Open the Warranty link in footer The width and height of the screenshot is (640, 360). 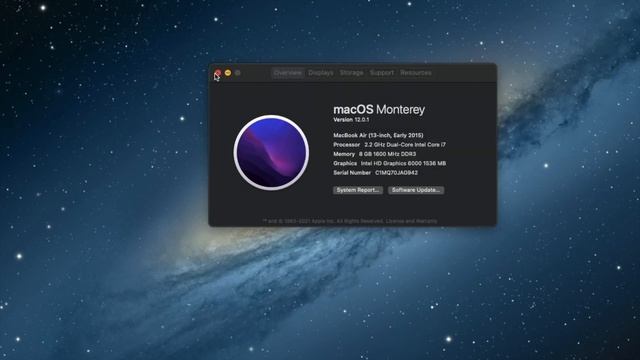point(427,221)
